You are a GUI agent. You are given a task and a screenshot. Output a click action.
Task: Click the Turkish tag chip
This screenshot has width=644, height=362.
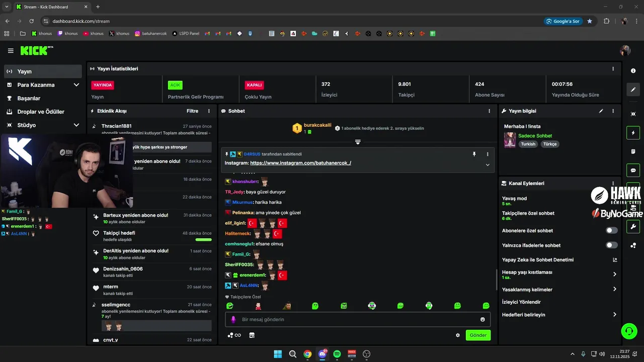coord(528,144)
